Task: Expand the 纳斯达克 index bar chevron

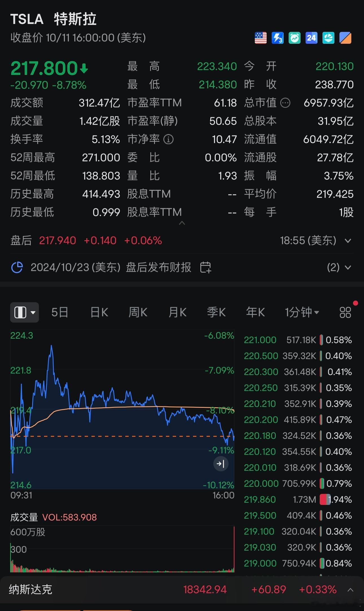Action: tap(350, 590)
